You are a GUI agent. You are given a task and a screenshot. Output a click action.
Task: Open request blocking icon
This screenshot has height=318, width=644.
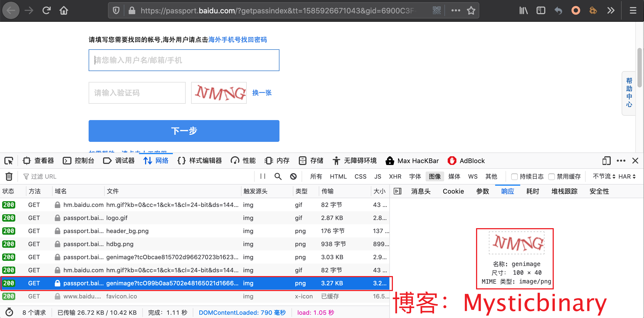(x=293, y=176)
